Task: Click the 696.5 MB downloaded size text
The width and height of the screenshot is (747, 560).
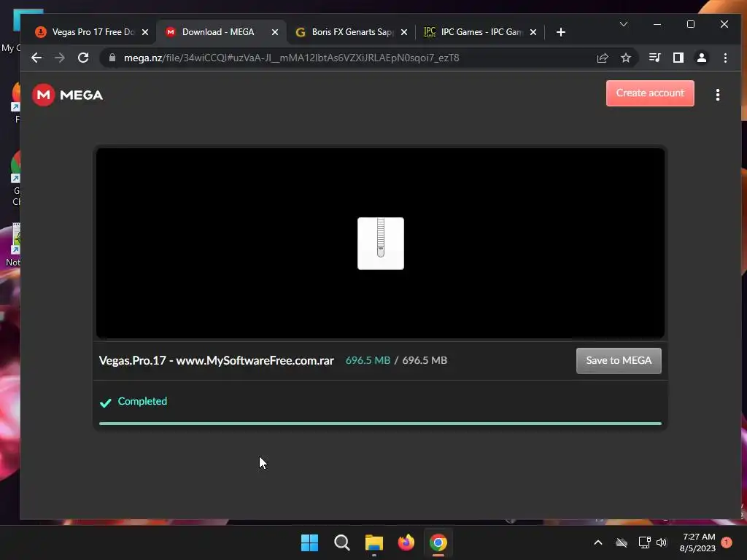Action: pyautogui.click(x=368, y=360)
